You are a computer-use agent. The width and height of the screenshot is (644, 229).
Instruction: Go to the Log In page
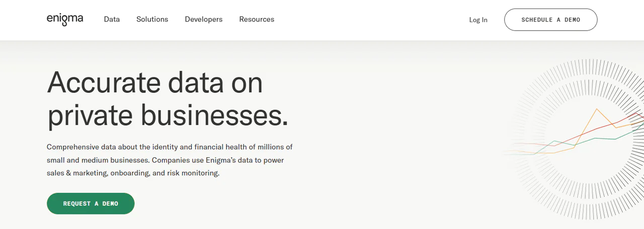pyautogui.click(x=478, y=20)
